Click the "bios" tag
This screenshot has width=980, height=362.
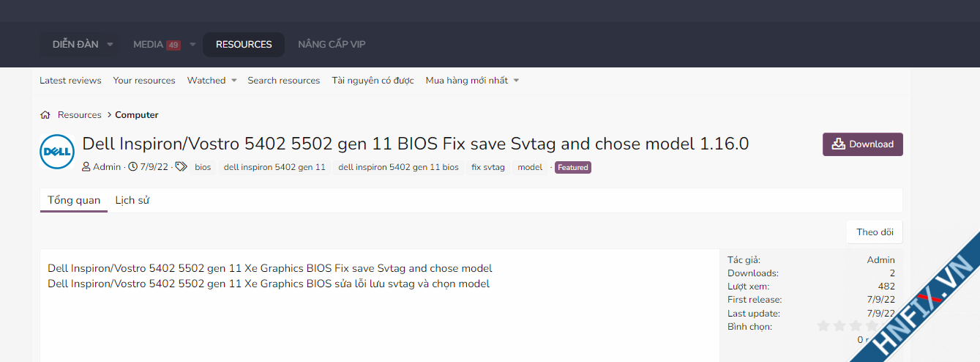click(x=203, y=167)
